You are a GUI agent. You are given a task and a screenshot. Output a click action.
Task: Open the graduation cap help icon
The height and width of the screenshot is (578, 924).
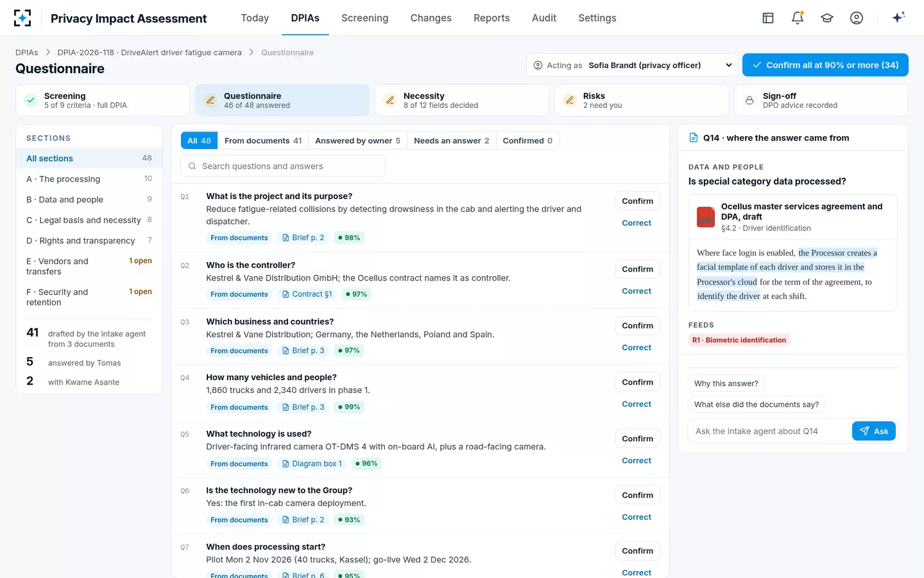827,18
